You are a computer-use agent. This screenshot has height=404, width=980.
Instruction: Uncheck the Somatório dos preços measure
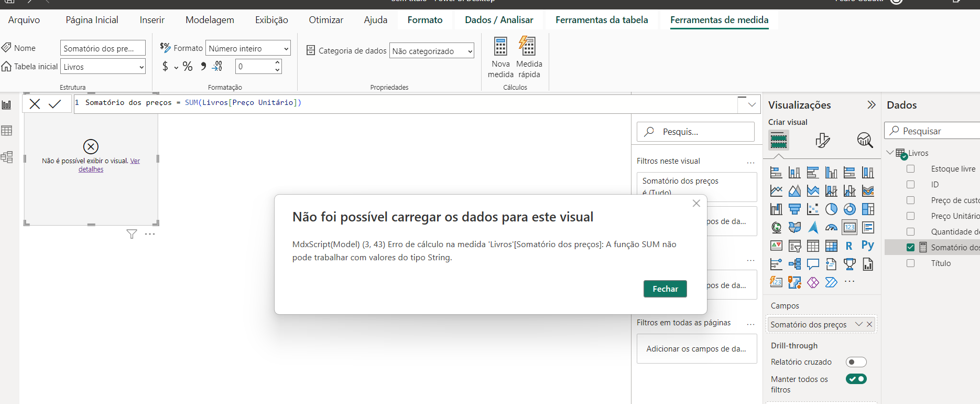pyautogui.click(x=911, y=248)
